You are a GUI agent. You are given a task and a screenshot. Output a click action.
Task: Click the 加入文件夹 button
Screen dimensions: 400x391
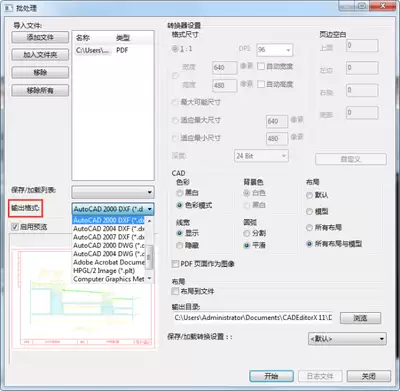click(x=40, y=55)
